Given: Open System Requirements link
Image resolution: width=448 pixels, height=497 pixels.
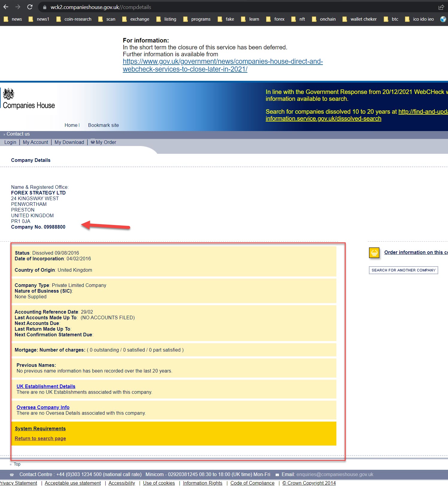Looking at the screenshot, I should pyautogui.click(x=40, y=428).
